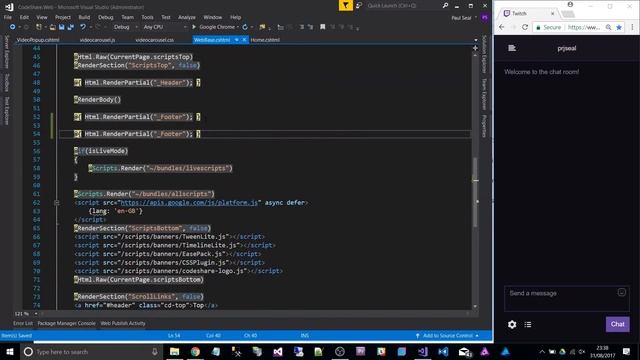Bookmark the page with the star icon

coord(619,27)
